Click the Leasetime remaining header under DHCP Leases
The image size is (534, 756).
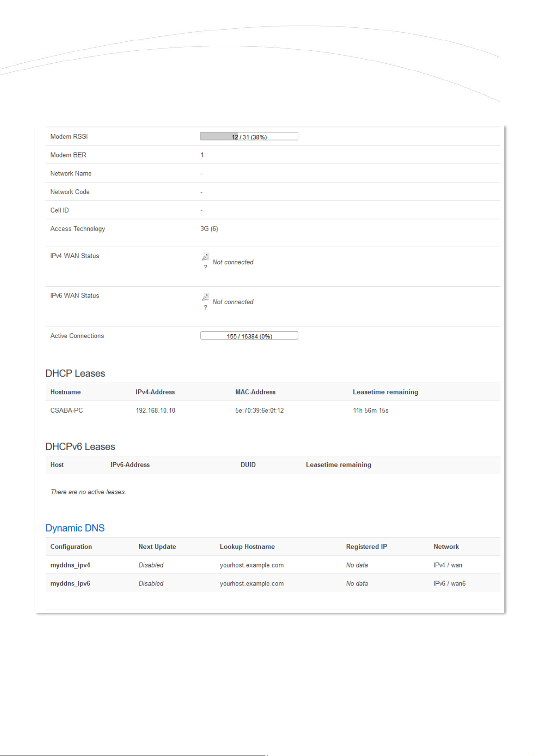pyautogui.click(x=385, y=392)
